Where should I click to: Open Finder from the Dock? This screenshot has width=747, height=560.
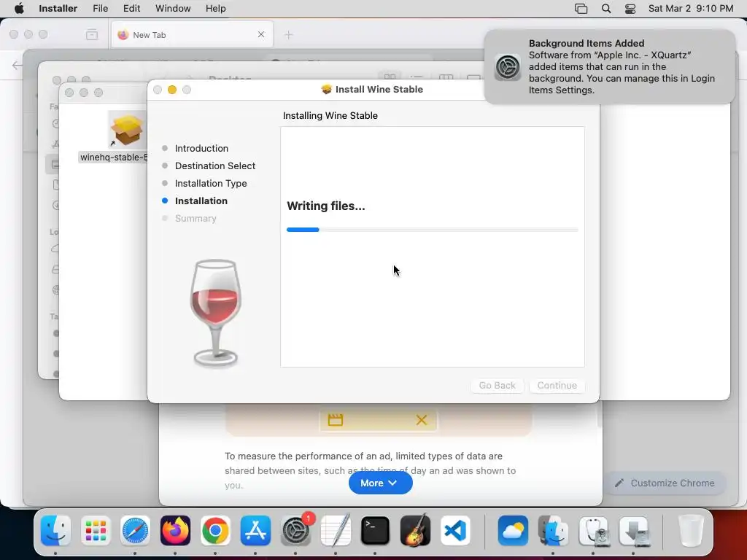click(55, 531)
